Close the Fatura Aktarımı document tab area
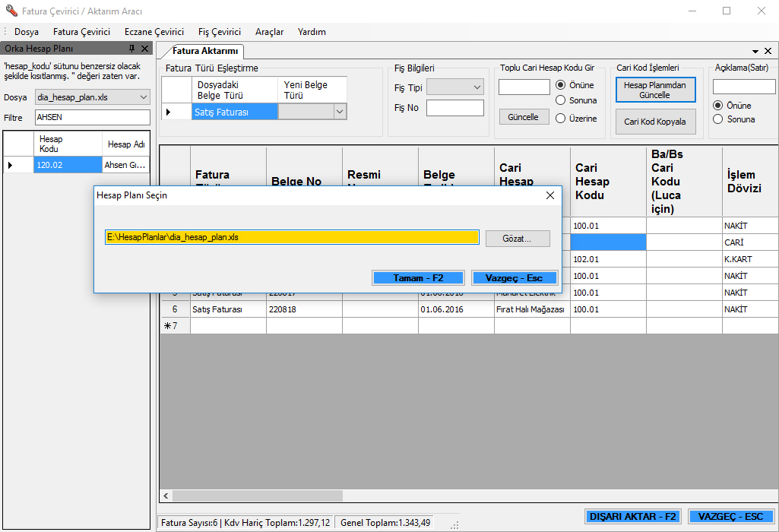Screen dimensions: 779x532 point(768,51)
